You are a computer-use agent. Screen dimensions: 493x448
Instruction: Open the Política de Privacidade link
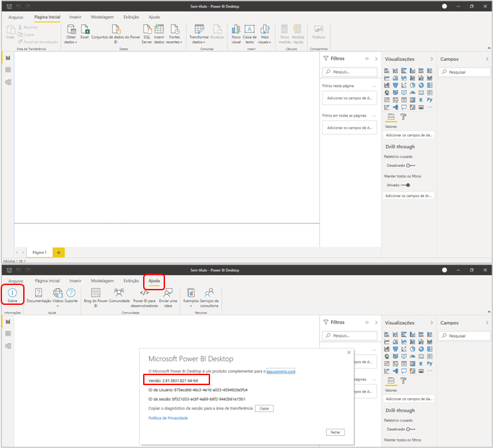(x=168, y=418)
